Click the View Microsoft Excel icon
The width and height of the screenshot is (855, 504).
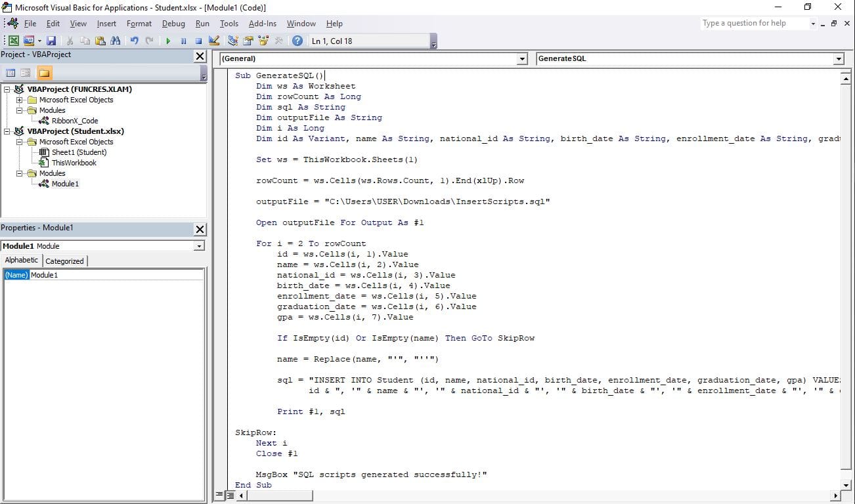click(x=14, y=41)
